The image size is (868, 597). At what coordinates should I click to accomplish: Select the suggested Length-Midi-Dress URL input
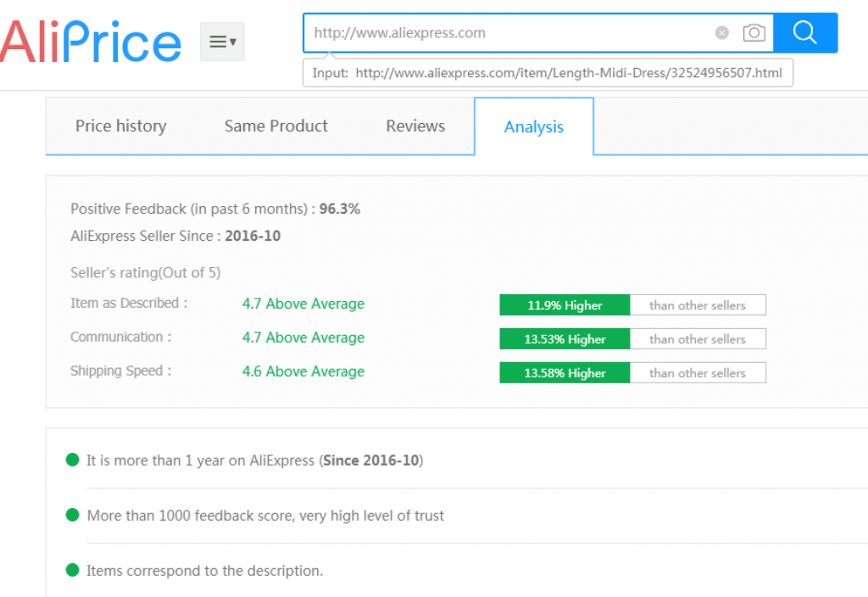coord(548,73)
